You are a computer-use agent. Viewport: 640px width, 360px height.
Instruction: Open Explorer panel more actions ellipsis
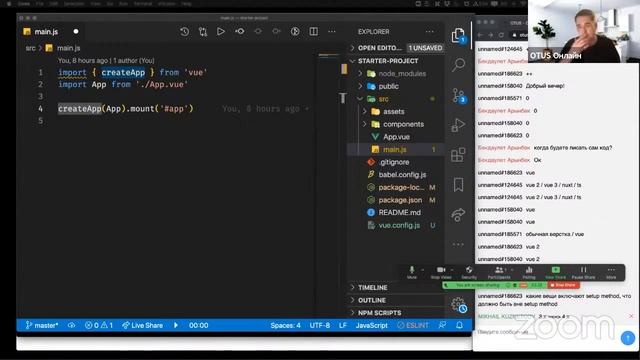coord(430,31)
